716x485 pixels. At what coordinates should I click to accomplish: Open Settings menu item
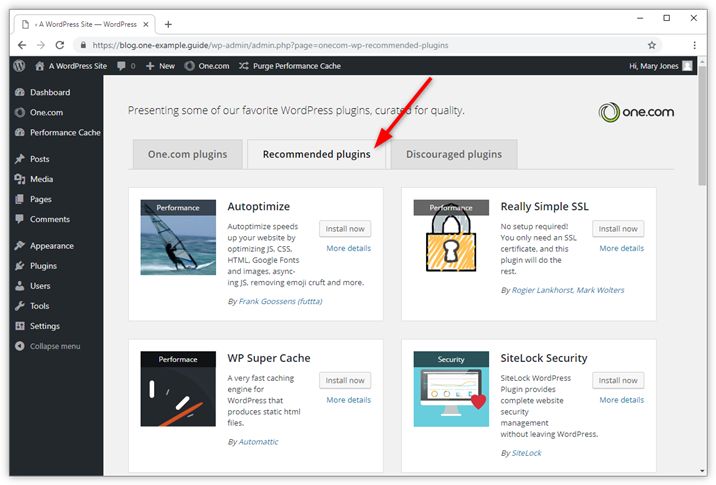tap(45, 326)
